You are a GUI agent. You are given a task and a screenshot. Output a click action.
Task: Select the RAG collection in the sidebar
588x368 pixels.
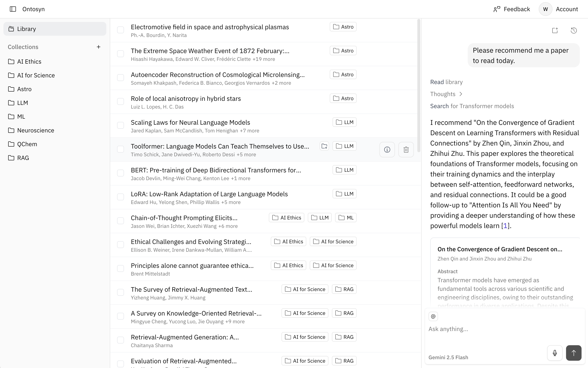click(23, 158)
